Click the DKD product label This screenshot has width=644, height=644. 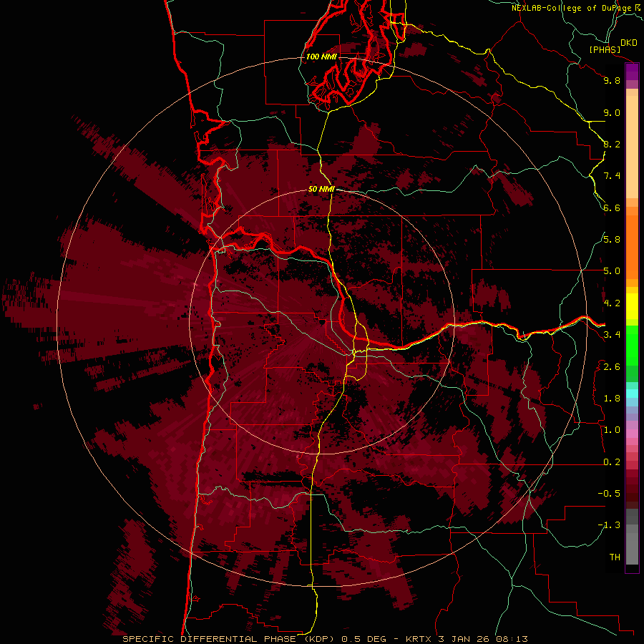[628, 43]
